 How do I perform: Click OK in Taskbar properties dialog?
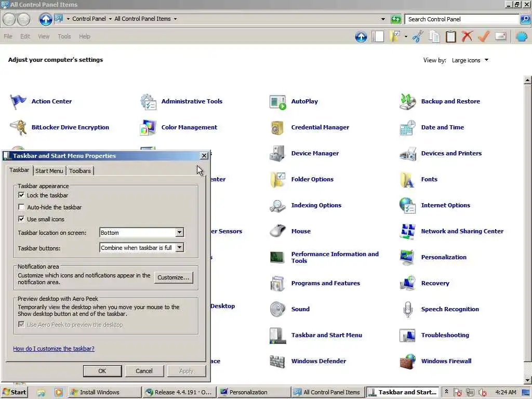102,371
